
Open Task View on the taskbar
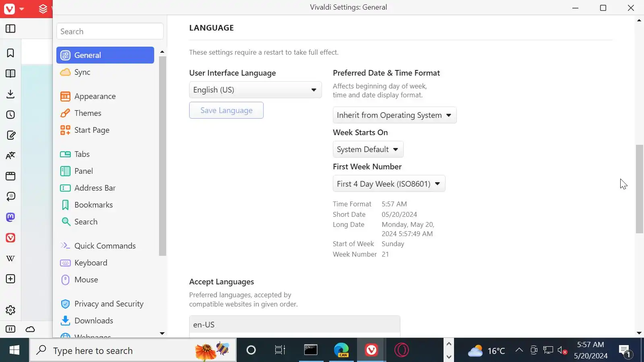[x=280, y=350]
